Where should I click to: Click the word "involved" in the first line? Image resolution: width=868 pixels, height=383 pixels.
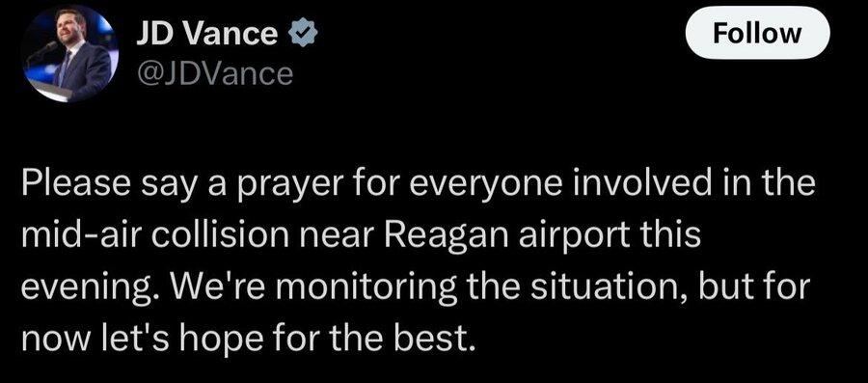[x=632, y=184]
